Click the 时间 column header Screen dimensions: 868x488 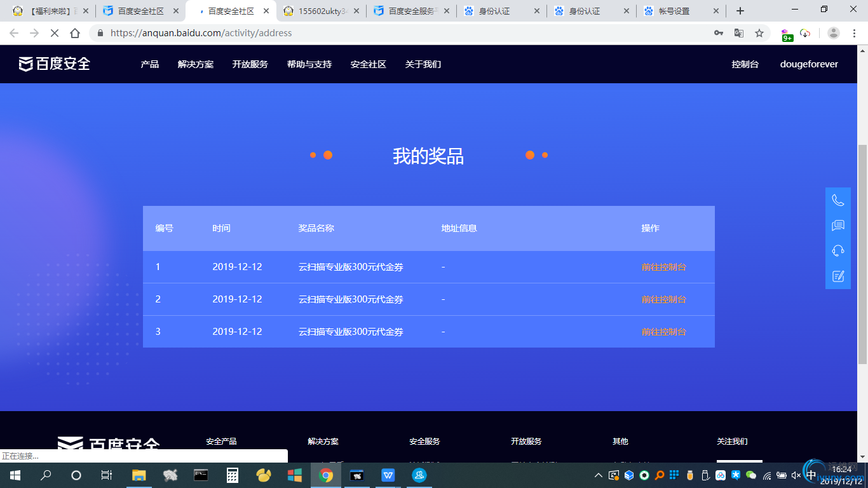click(221, 228)
